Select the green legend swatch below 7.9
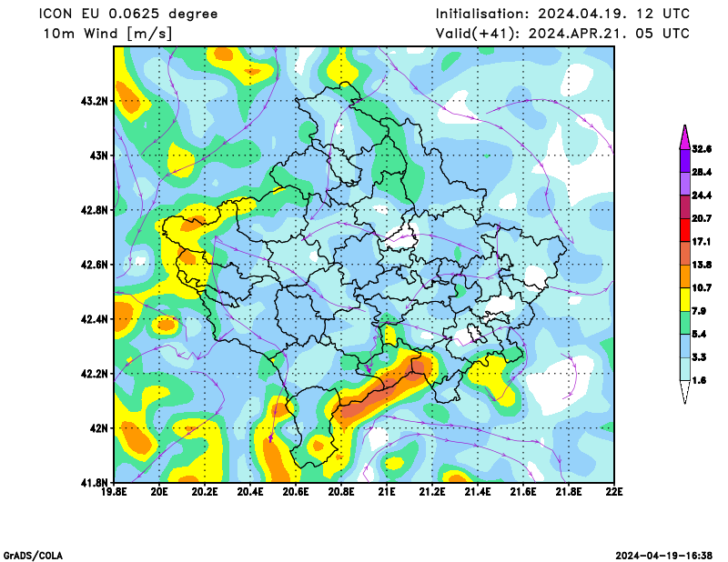This screenshot has height=562, width=728. pyautogui.click(x=685, y=323)
